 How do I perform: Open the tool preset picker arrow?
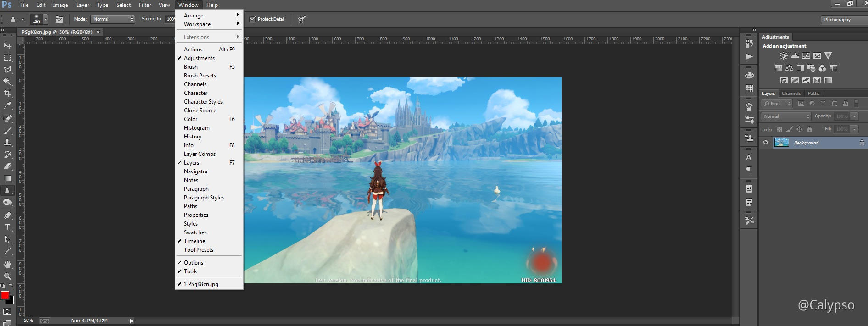(22, 19)
